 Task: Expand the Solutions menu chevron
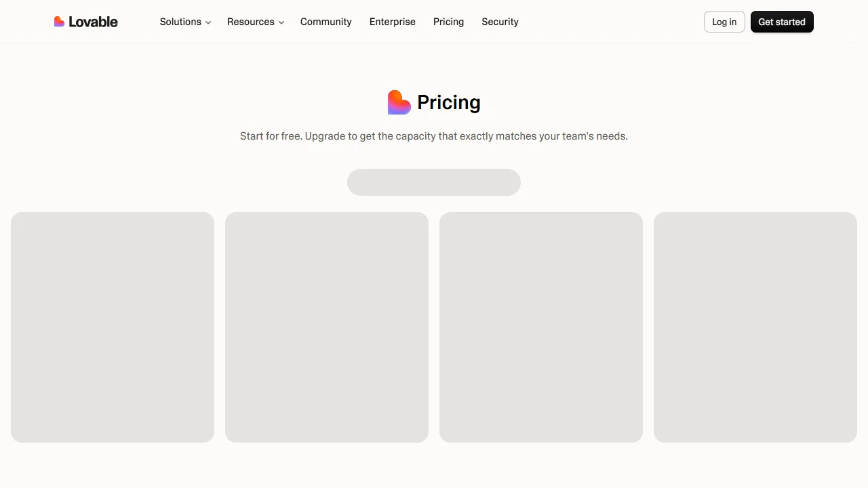coord(208,22)
